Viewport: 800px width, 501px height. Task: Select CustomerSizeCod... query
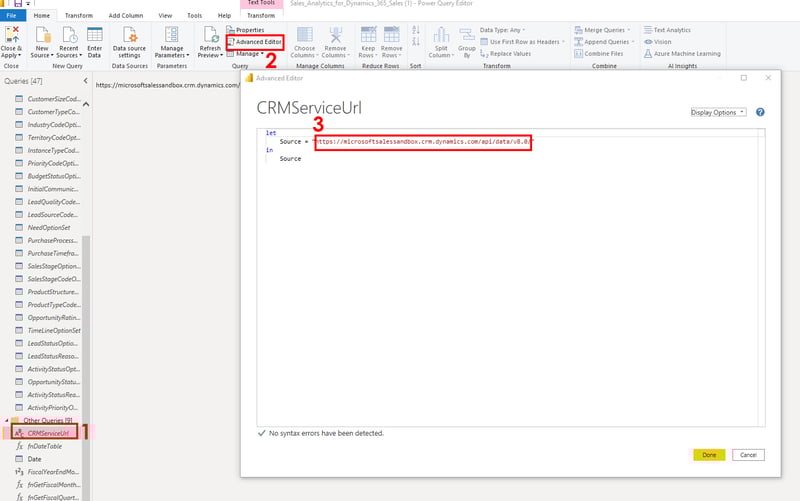pos(48,99)
